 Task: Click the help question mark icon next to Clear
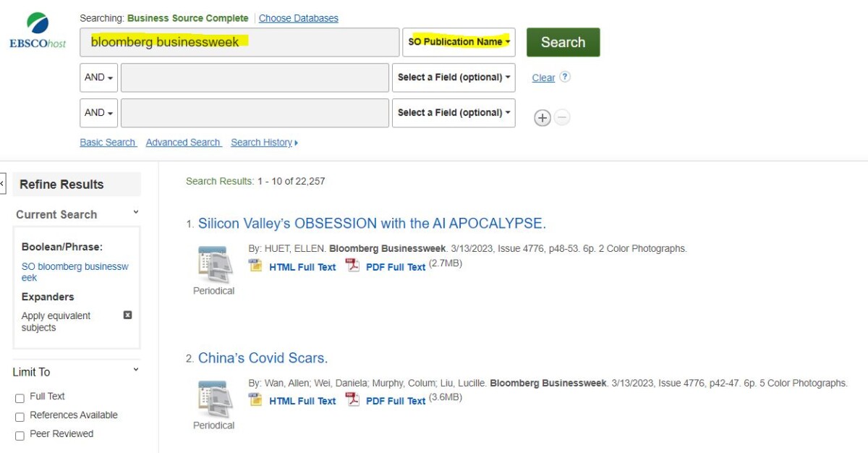565,77
